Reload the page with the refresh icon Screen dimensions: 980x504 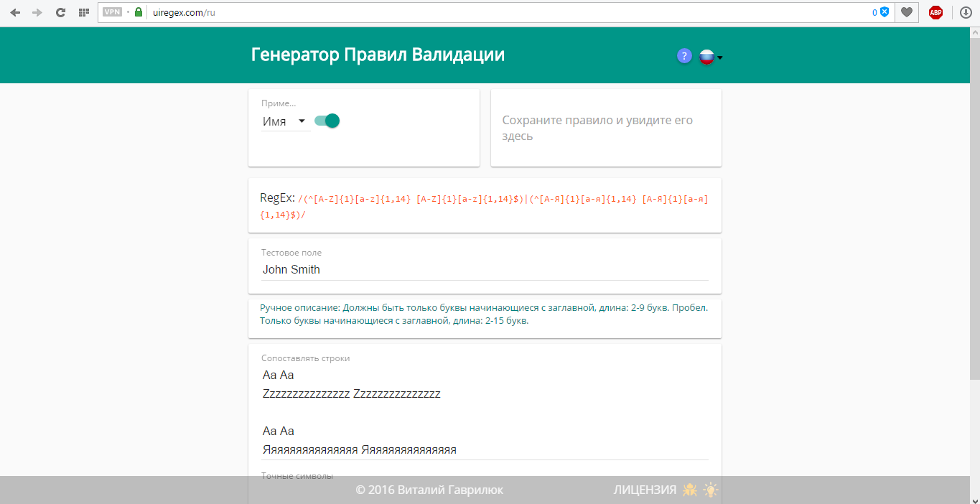[x=61, y=12]
